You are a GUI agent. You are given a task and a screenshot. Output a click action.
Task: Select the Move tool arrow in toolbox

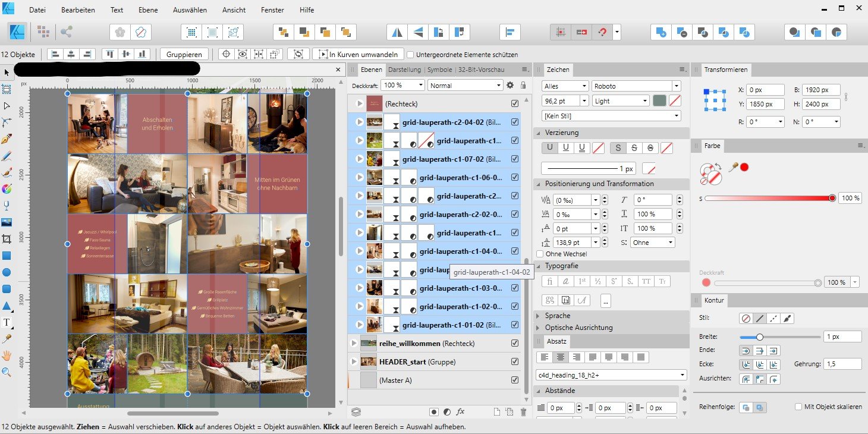7,73
